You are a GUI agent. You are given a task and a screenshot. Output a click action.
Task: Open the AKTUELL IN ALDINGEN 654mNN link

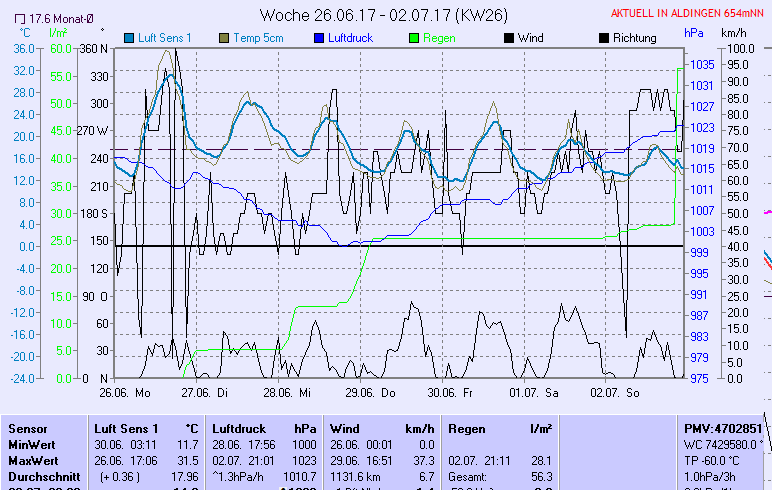point(688,14)
